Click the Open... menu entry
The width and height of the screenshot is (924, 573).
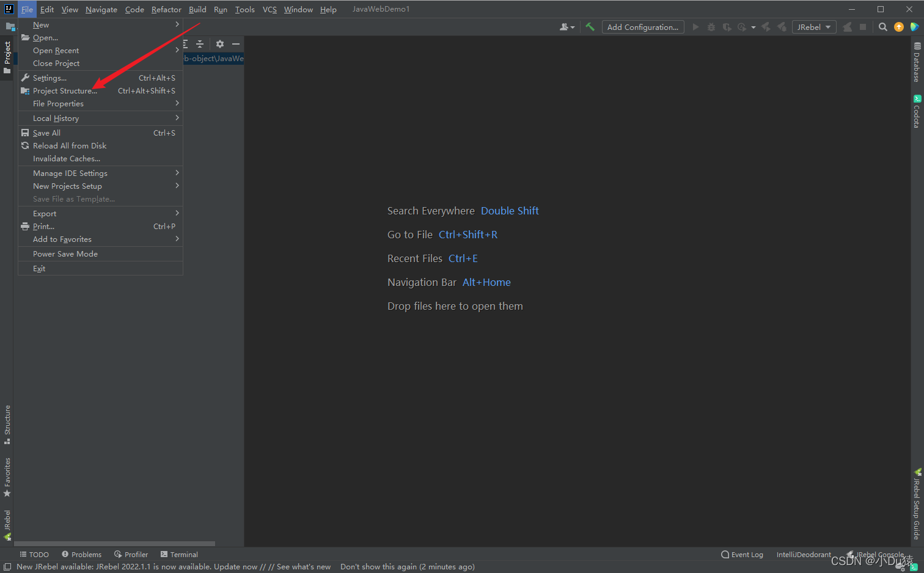pyautogui.click(x=100, y=38)
